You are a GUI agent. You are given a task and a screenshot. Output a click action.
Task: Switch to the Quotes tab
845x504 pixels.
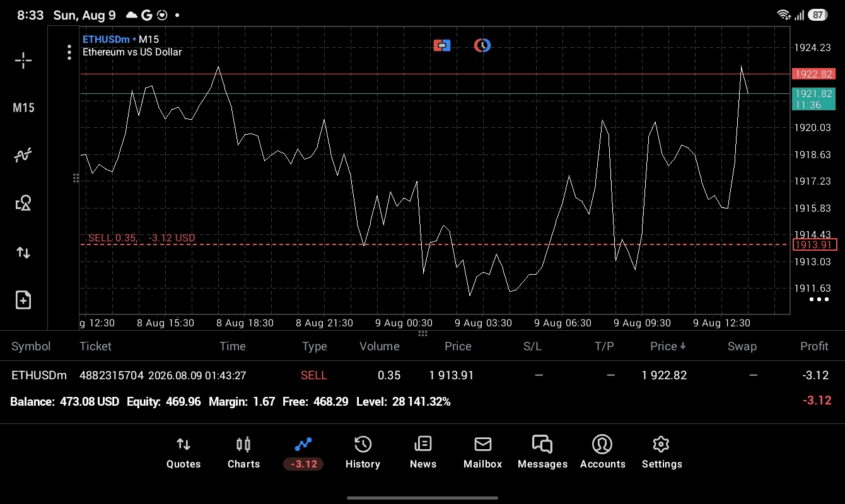(x=184, y=453)
